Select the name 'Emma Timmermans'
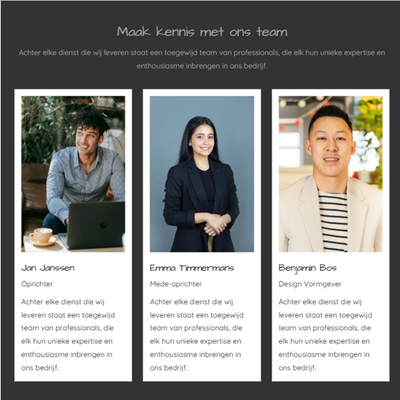This screenshot has height=400, width=400. 192,268
